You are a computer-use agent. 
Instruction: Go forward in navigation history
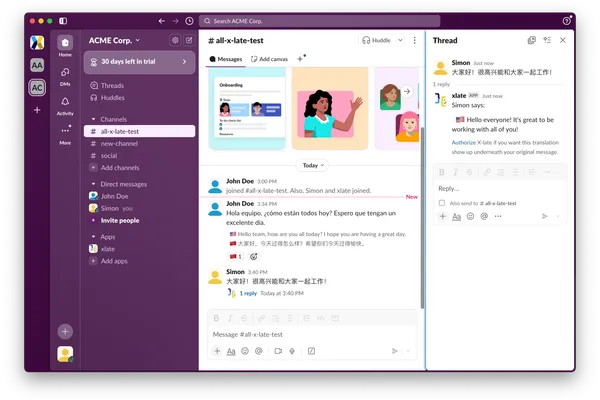tap(175, 21)
